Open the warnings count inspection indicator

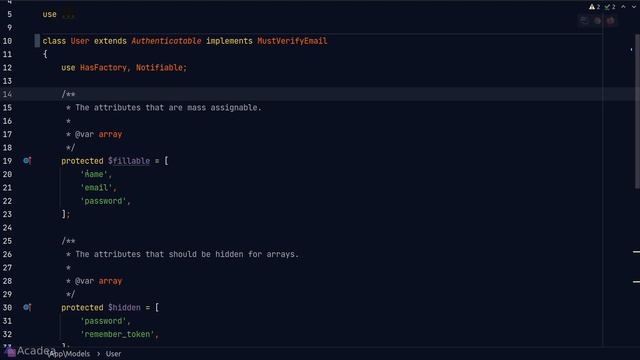594,7
